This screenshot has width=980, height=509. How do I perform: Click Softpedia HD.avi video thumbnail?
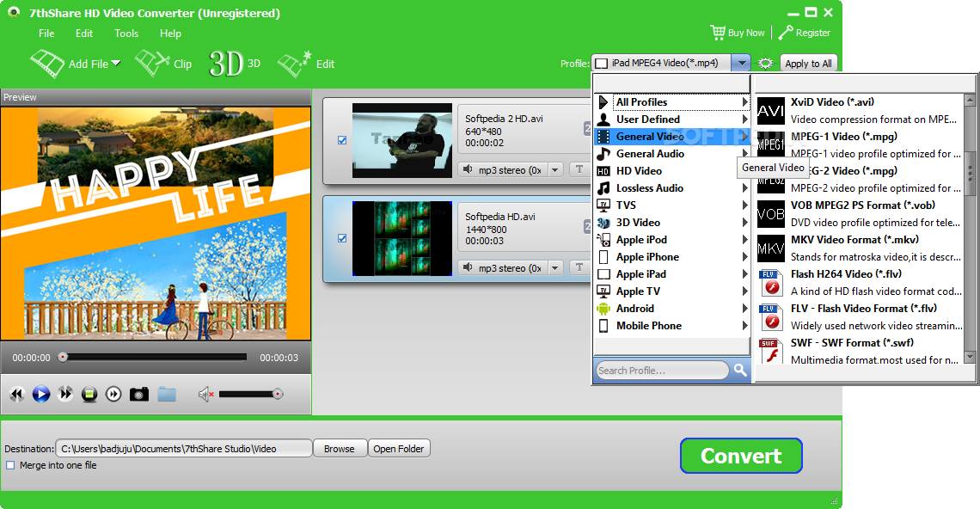click(401, 238)
